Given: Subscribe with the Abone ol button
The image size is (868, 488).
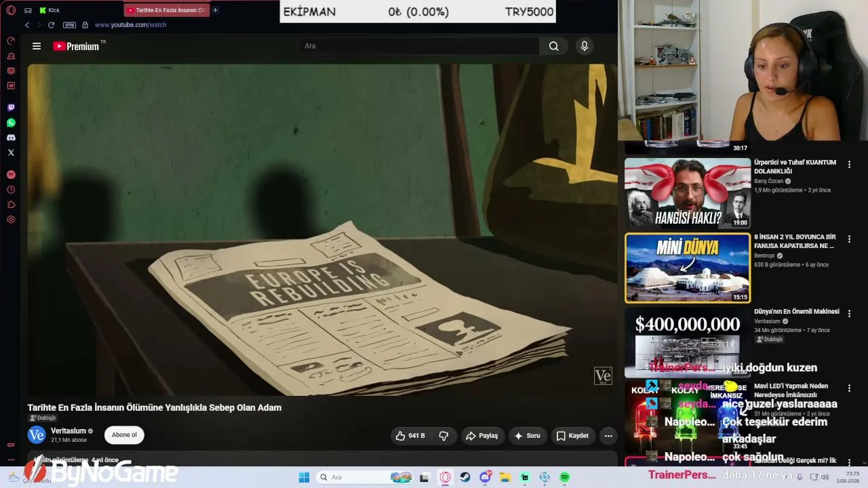Looking at the screenshot, I should click(x=124, y=435).
